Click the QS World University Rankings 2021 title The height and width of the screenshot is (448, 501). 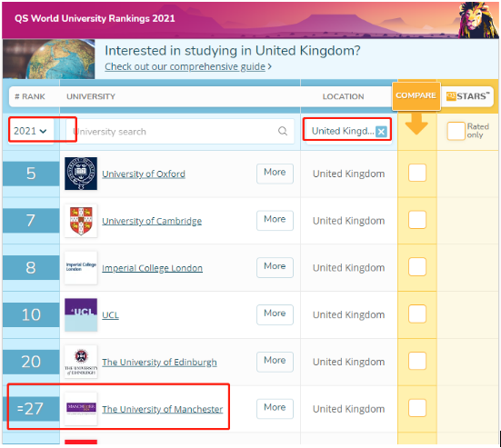[95, 18]
